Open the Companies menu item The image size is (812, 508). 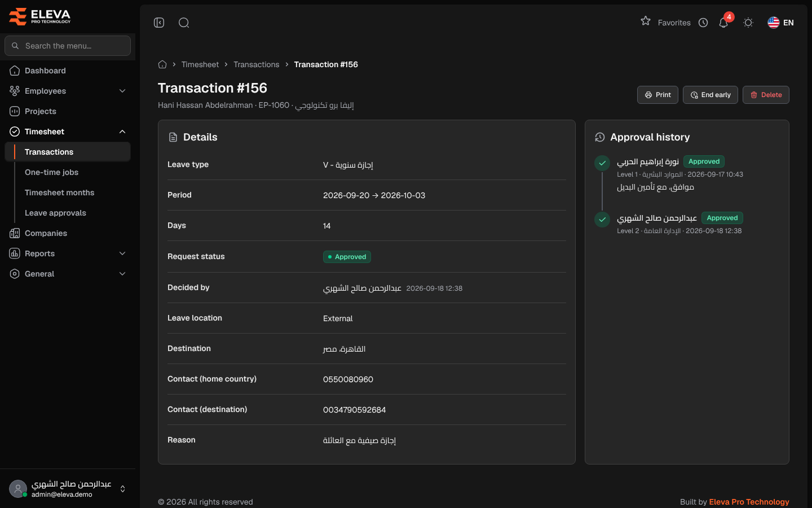(68, 233)
